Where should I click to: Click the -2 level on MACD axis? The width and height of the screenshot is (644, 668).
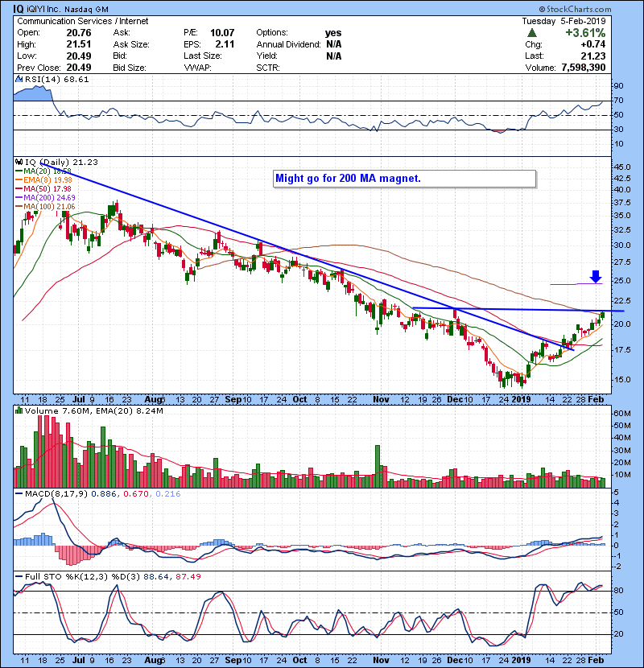618,567
